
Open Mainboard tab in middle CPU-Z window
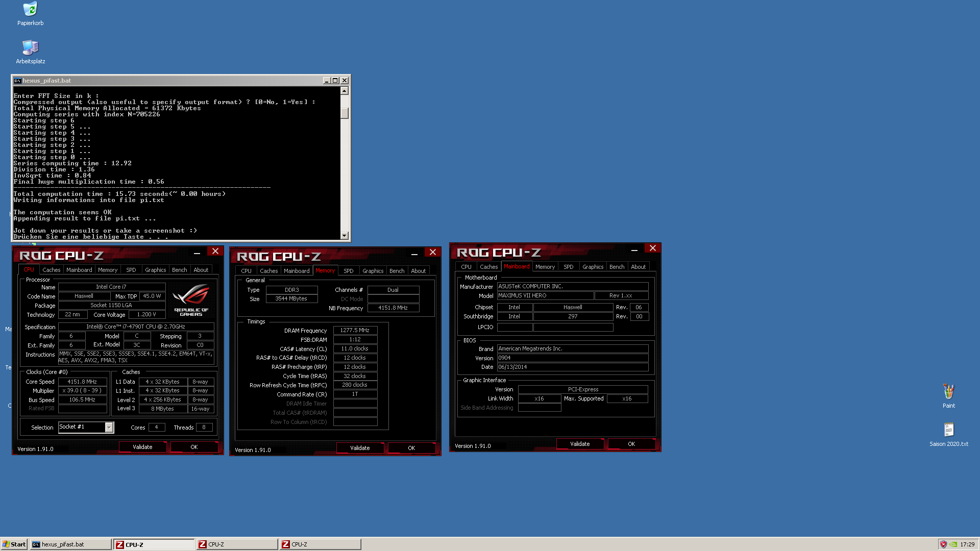pos(297,271)
